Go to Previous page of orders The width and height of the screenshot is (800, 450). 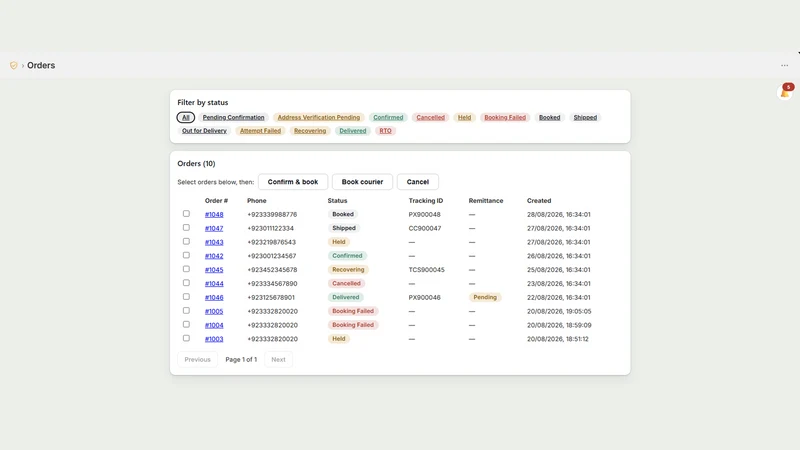[x=197, y=359]
